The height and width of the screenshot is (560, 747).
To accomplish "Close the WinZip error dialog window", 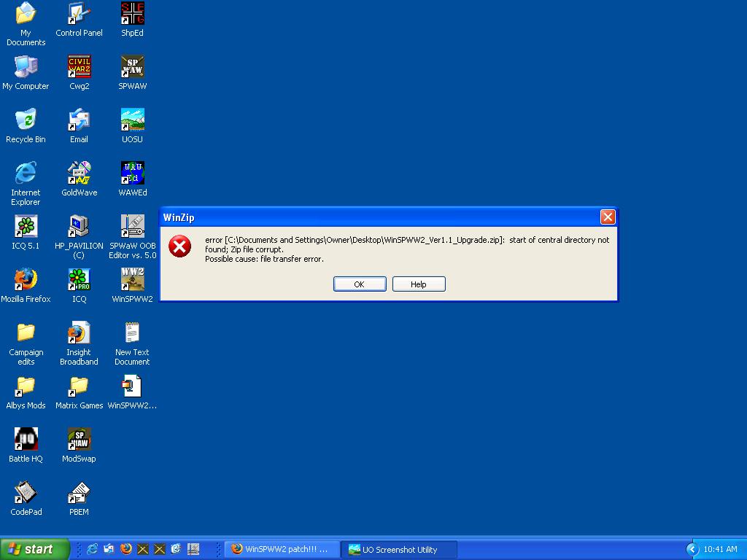I will [x=607, y=217].
